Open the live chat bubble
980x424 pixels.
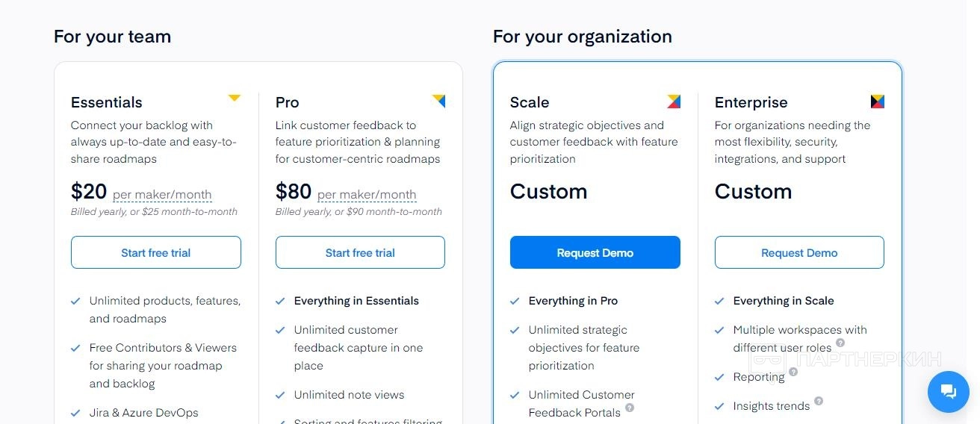pyautogui.click(x=948, y=391)
